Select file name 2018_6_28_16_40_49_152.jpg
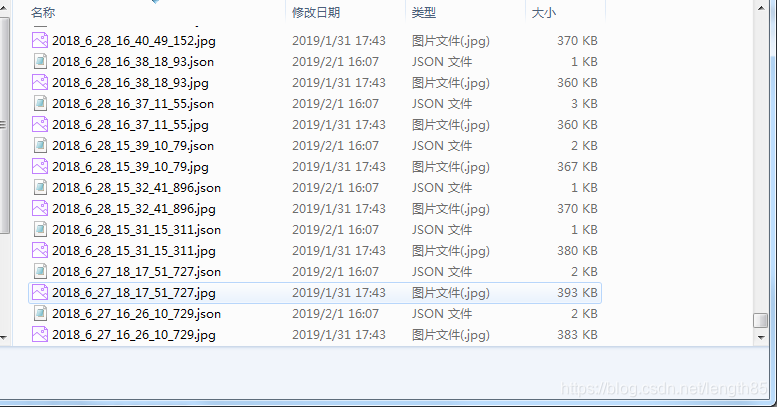 134,41
